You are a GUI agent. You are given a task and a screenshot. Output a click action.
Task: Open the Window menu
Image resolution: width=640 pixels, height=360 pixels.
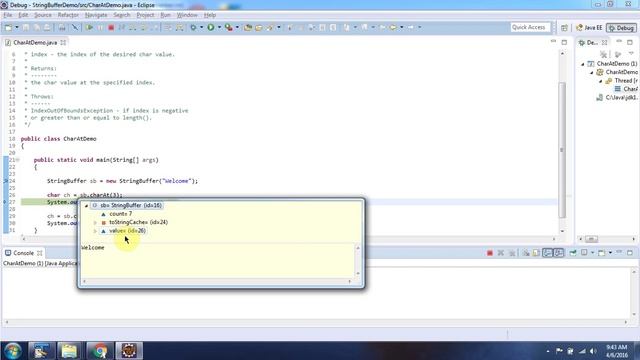[187, 15]
